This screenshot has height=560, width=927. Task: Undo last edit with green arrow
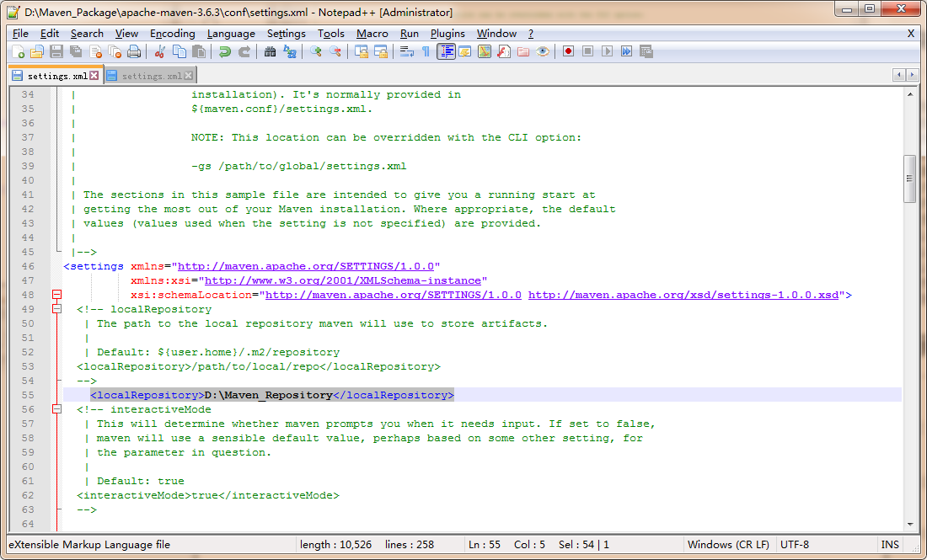[x=225, y=52]
